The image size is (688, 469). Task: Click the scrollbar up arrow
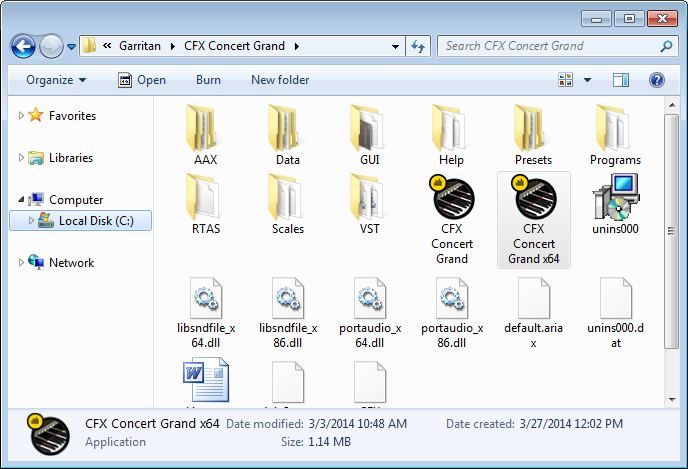672,105
